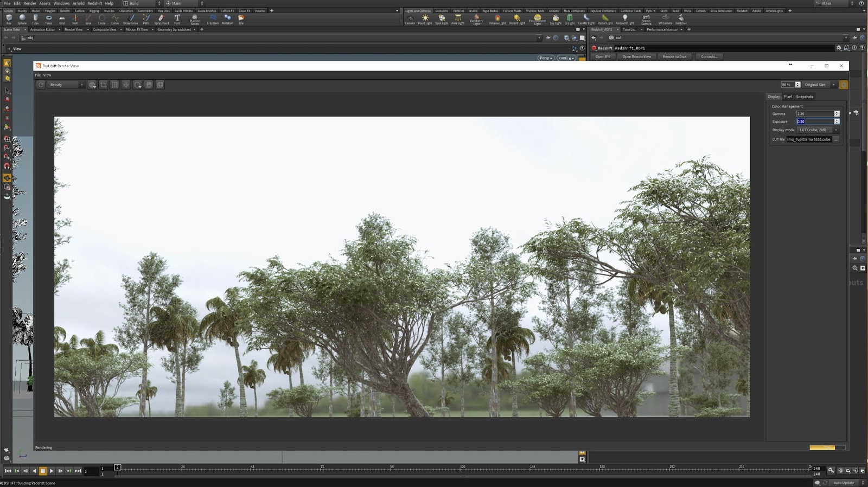The width and height of the screenshot is (868, 487).
Task: Open the Redshift menu in menu bar
Action: click(x=95, y=3)
